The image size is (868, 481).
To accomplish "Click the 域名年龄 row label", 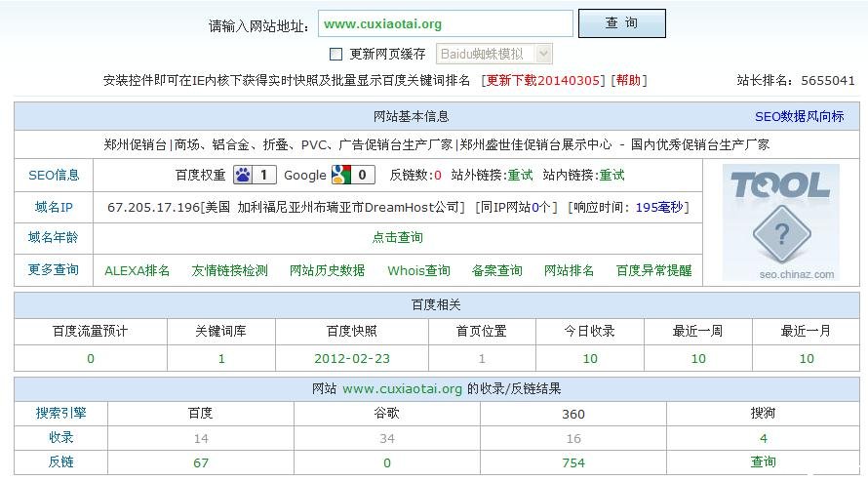I will [x=54, y=237].
